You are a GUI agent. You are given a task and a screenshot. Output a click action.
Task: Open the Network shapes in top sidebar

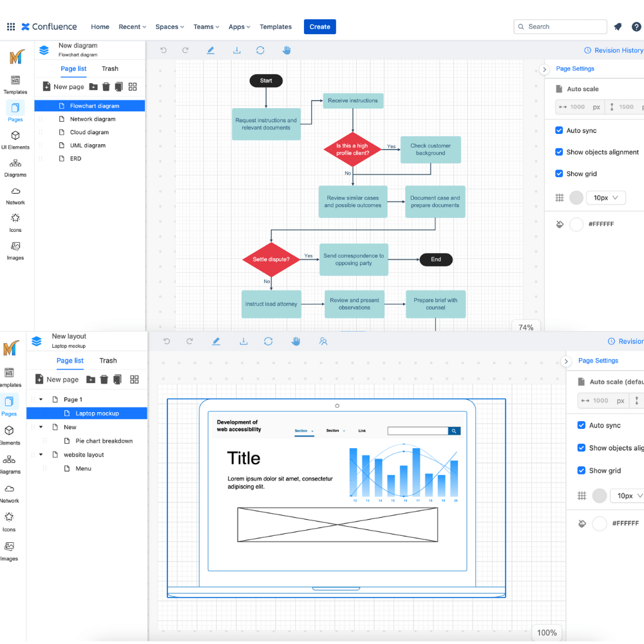click(15, 196)
